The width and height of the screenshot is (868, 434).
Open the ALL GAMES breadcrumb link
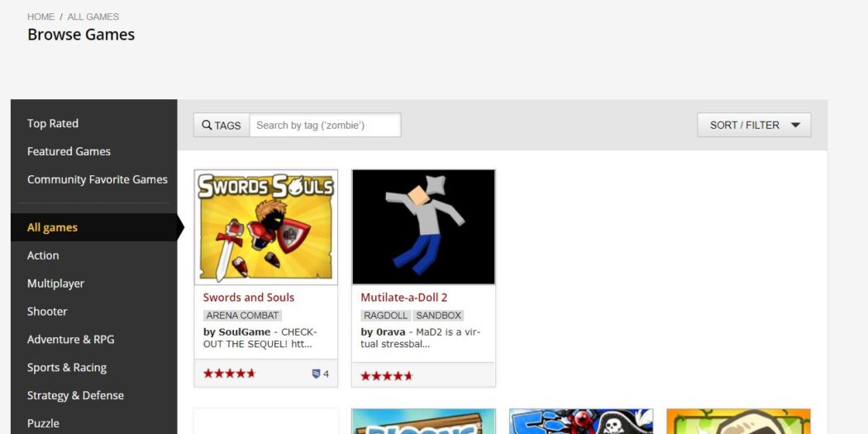[x=93, y=17]
